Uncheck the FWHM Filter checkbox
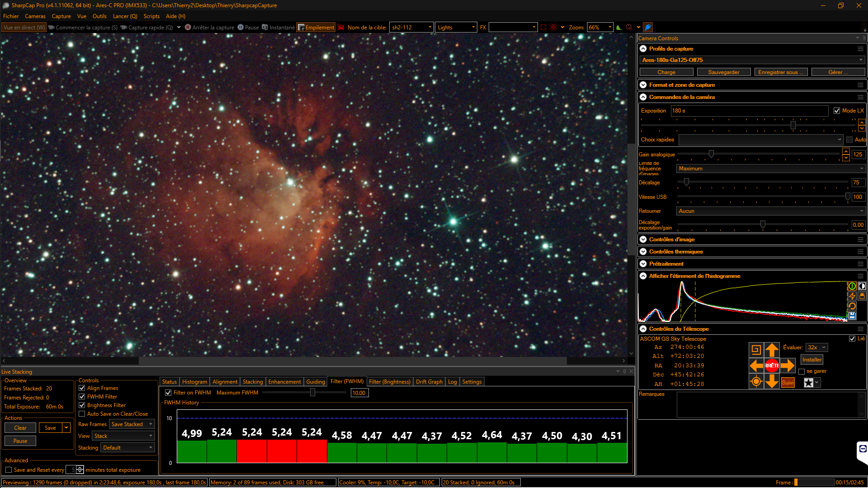 coord(82,397)
